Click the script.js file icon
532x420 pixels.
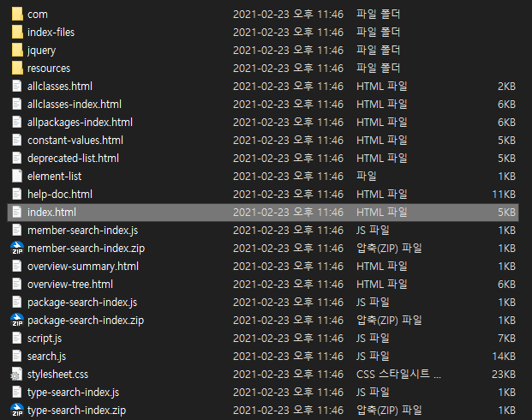17,339
